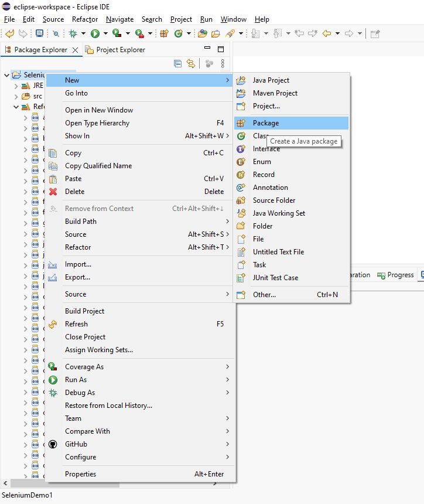Click the New Java Package toolbar icon
Viewport: 424px width, 504px height.
point(164,33)
